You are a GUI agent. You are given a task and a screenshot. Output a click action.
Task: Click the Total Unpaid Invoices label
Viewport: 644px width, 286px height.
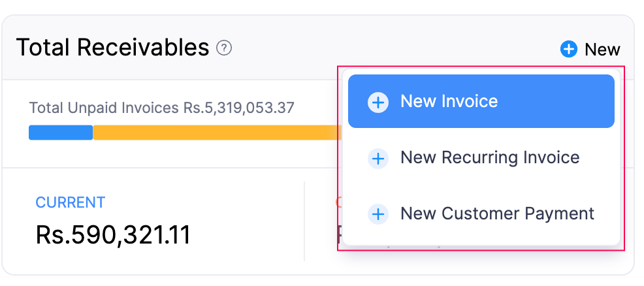(x=105, y=107)
